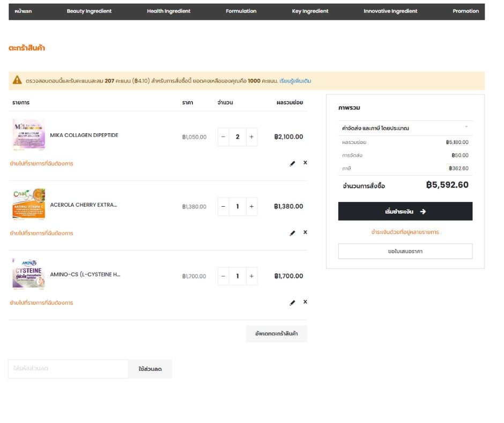The image size is (504, 423).
Task: Open the Promotion menu item
Action: (465, 11)
